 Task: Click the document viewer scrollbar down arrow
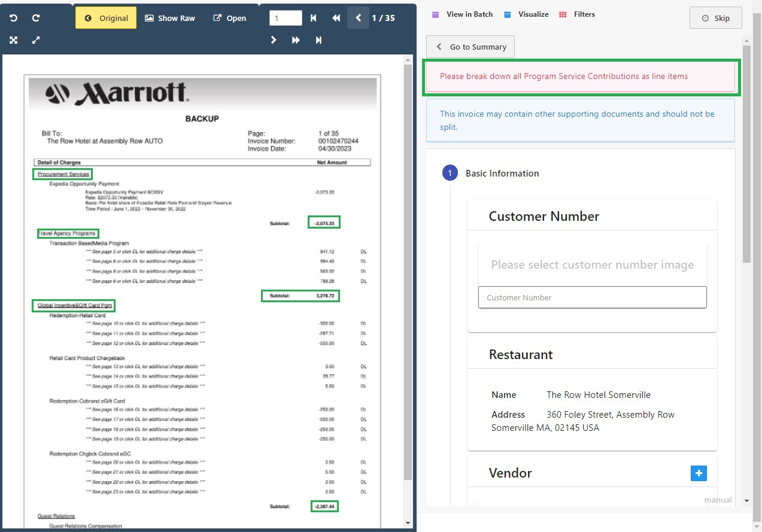tap(408, 523)
